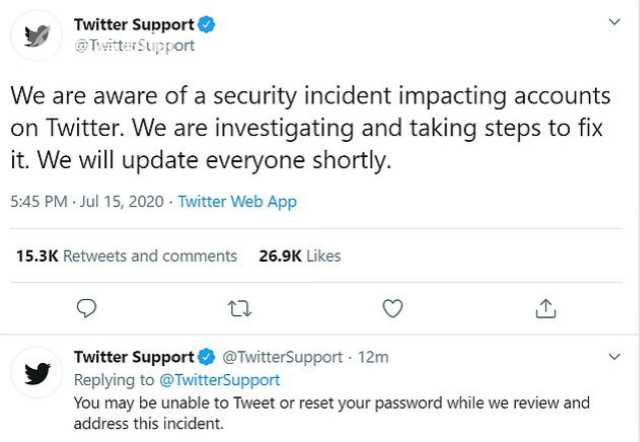Open @TwitterSupport handle under main tweet name
Screen dimensions: 640x442
134,45
